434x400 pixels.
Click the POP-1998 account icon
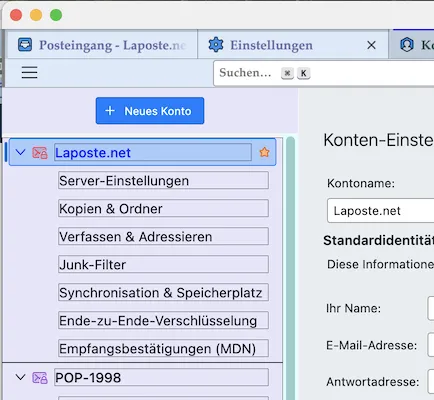[40, 378]
